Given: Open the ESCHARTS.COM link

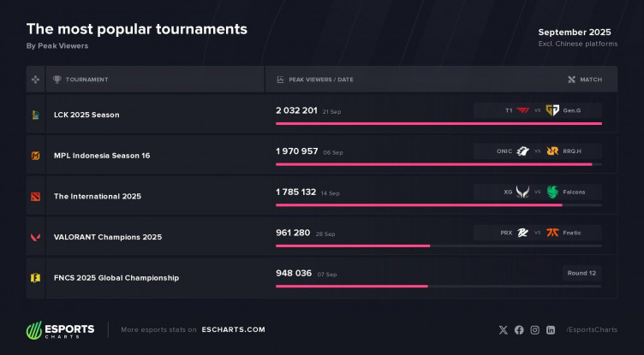Looking at the screenshot, I should point(233,329).
